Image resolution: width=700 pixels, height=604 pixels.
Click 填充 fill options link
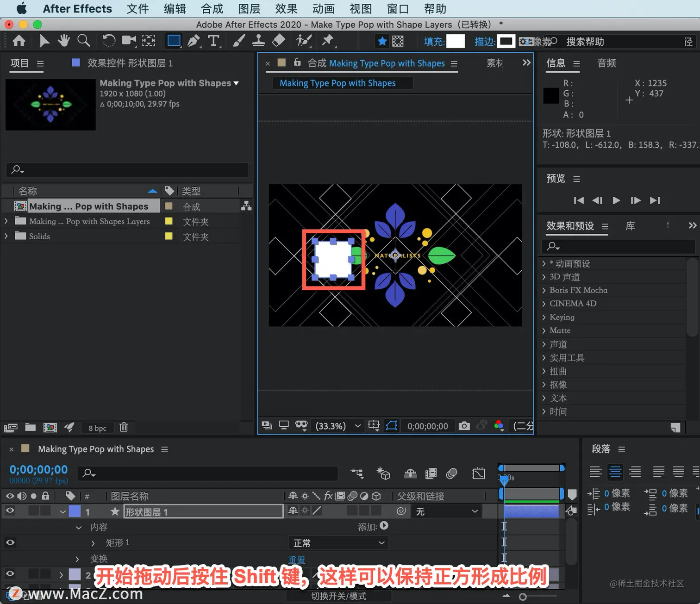434,42
